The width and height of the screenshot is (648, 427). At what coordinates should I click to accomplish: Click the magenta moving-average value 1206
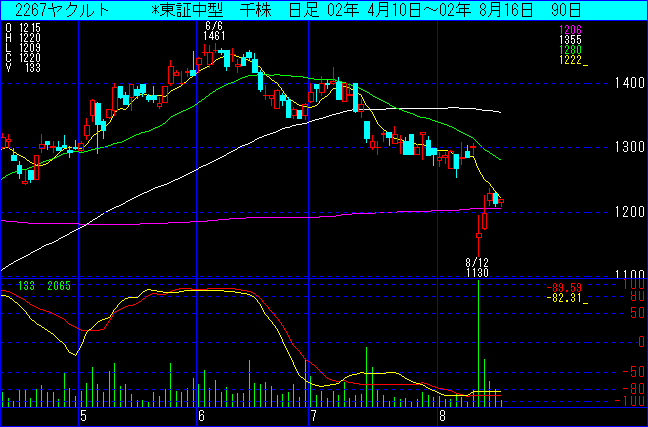coord(570,29)
